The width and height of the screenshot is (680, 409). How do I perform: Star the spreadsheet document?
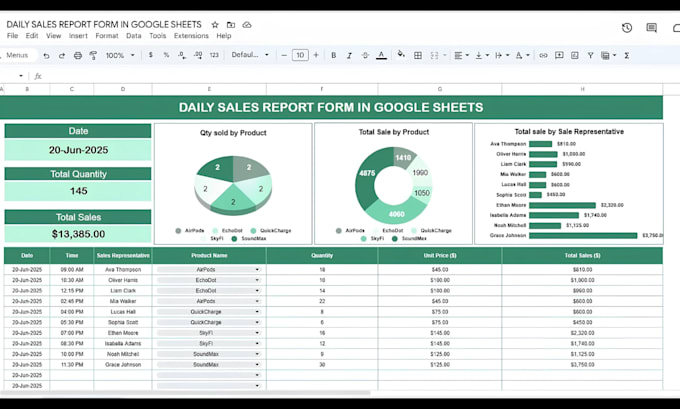pos(215,25)
